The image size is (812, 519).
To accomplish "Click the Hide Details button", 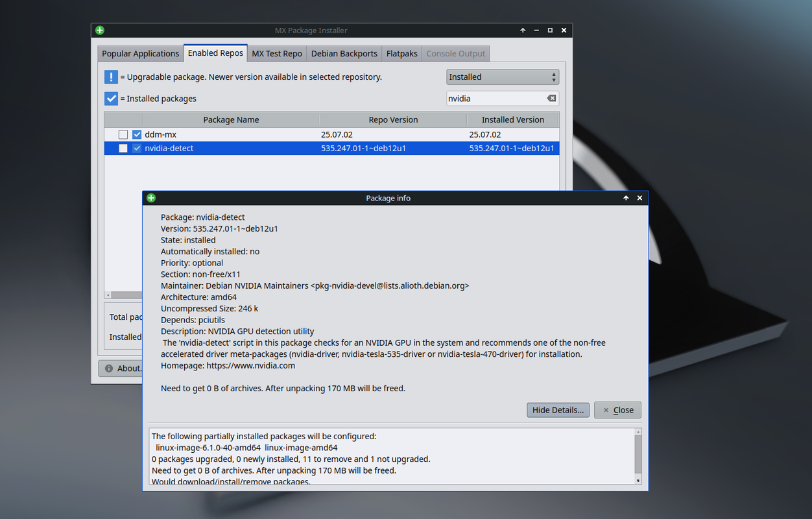I will click(x=558, y=410).
